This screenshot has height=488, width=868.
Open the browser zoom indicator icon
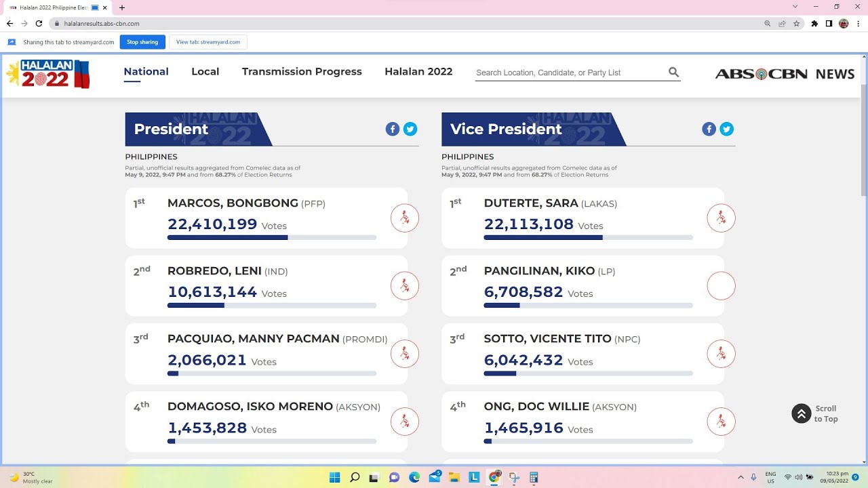pyautogui.click(x=768, y=23)
